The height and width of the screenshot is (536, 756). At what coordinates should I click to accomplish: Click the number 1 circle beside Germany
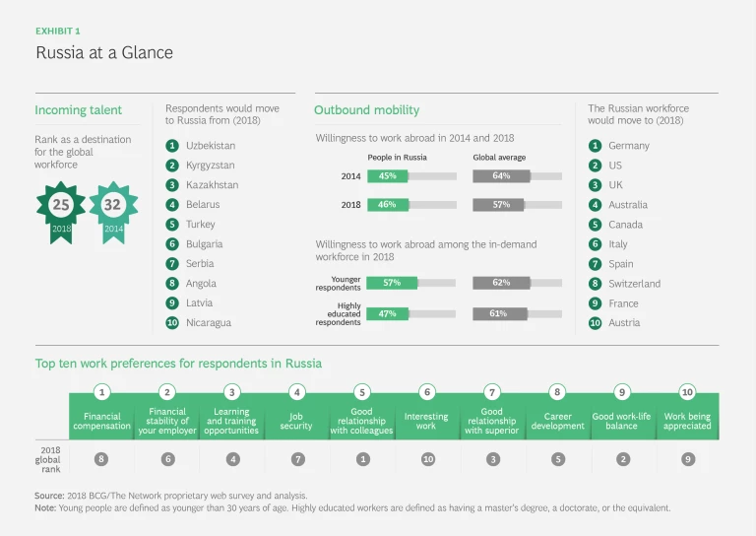point(595,146)
